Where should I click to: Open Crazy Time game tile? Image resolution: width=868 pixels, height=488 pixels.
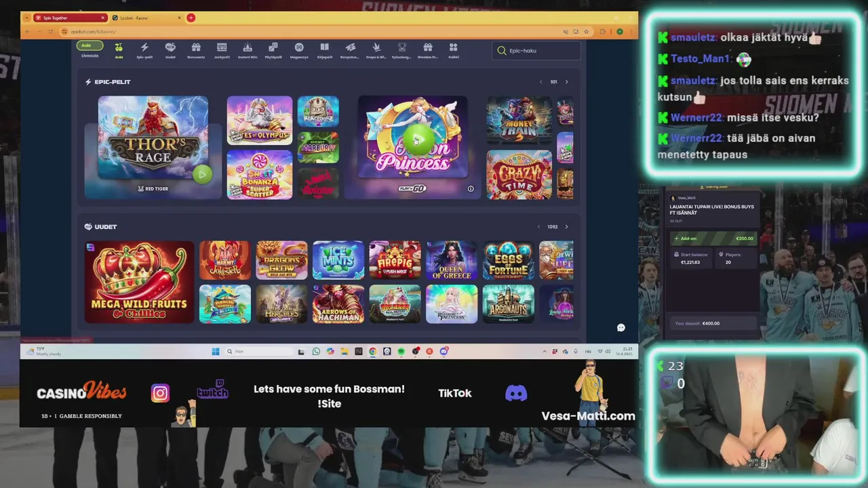coord(519,175)
